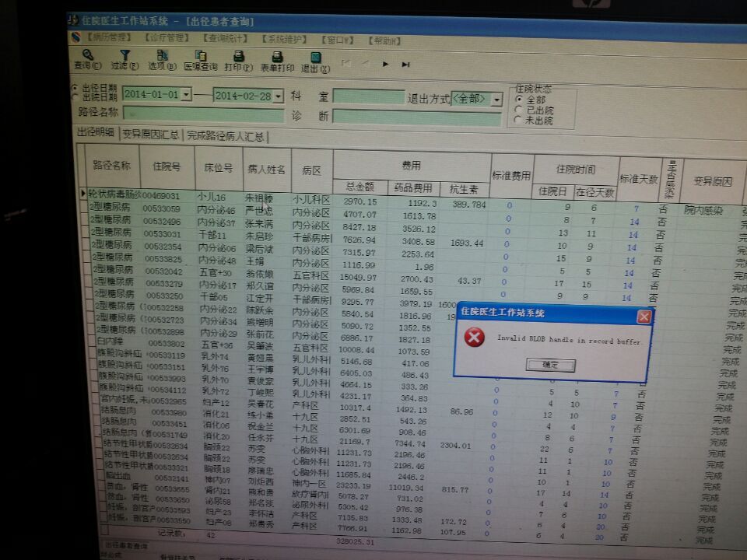Screen dimensions: 747x560
Task: Click the 标准费用 column header
Action: pos(511,176)
